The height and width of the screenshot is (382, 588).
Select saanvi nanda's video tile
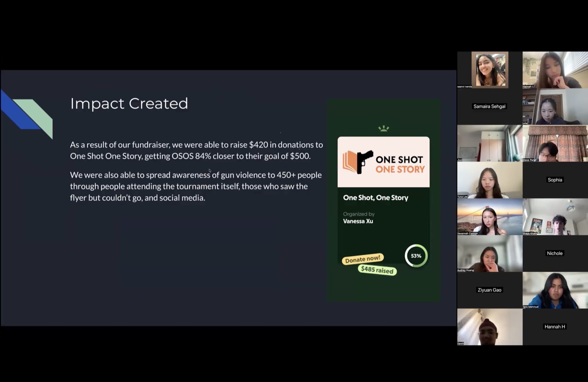point(490,70)
